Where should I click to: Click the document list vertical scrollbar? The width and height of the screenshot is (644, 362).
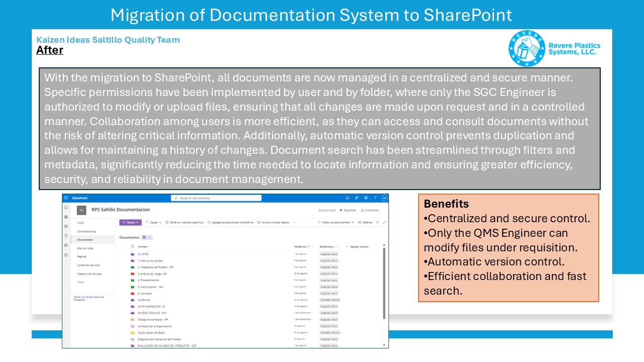tap(384, 282)
